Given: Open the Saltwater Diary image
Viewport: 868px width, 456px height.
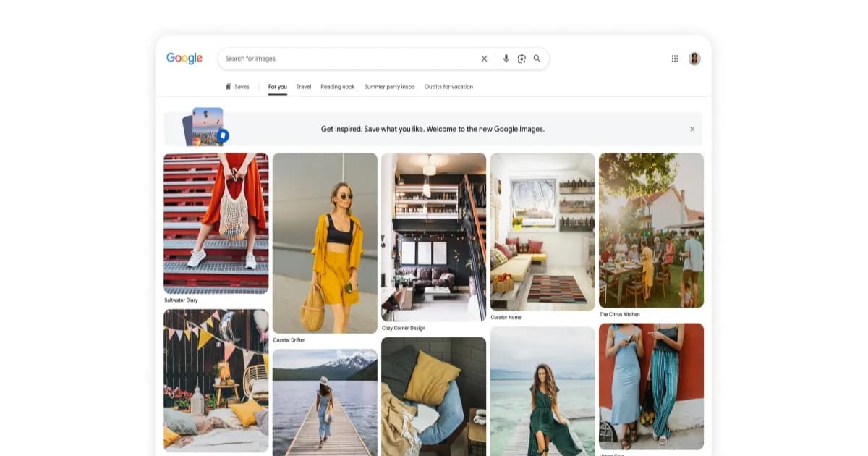Looking at the screenshot, I should click(x=216, y=223).
